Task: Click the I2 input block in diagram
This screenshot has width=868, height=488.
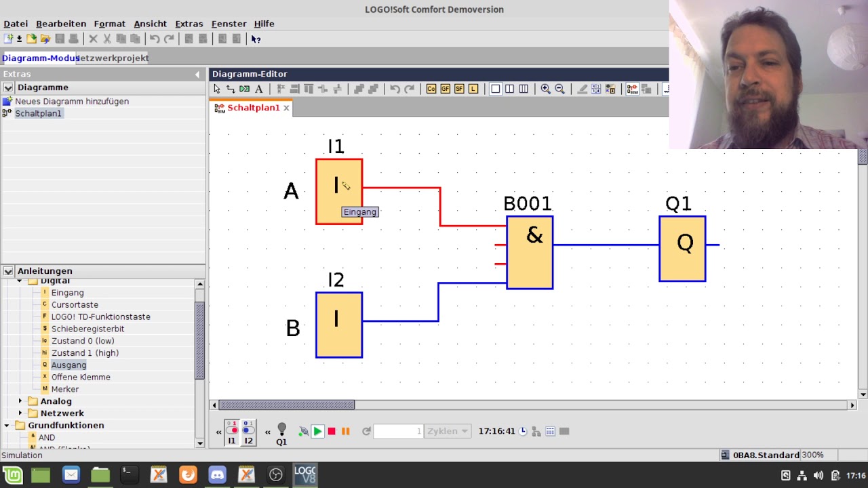Action: point(339,325)
